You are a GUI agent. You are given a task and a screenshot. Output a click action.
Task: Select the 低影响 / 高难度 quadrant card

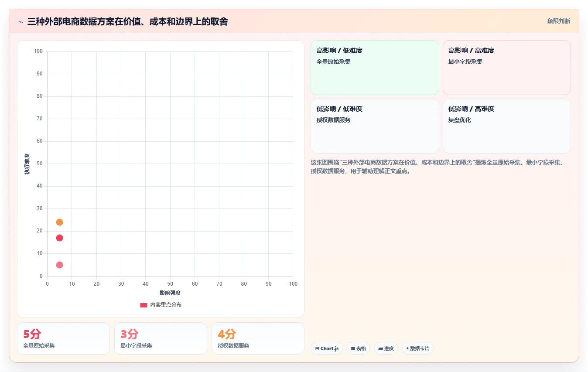click(x=507, y=126)
